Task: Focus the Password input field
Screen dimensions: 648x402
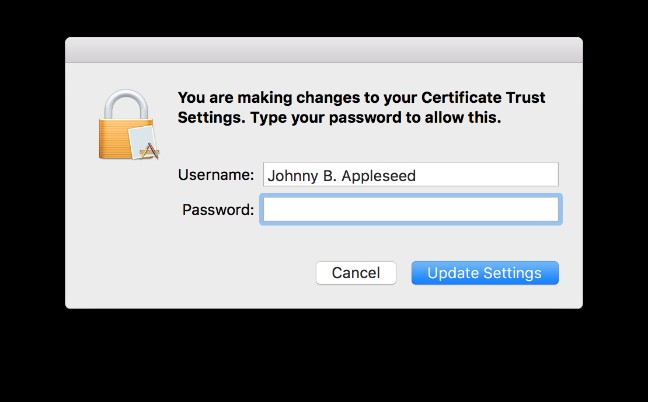Action: tap(410, 209)
